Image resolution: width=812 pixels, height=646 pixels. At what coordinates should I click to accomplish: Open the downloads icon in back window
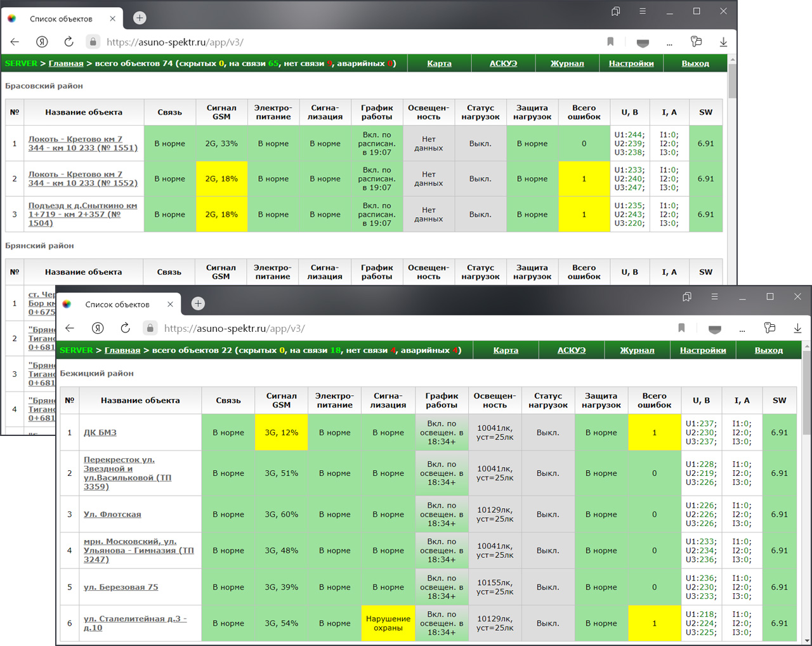coord(723,42)
